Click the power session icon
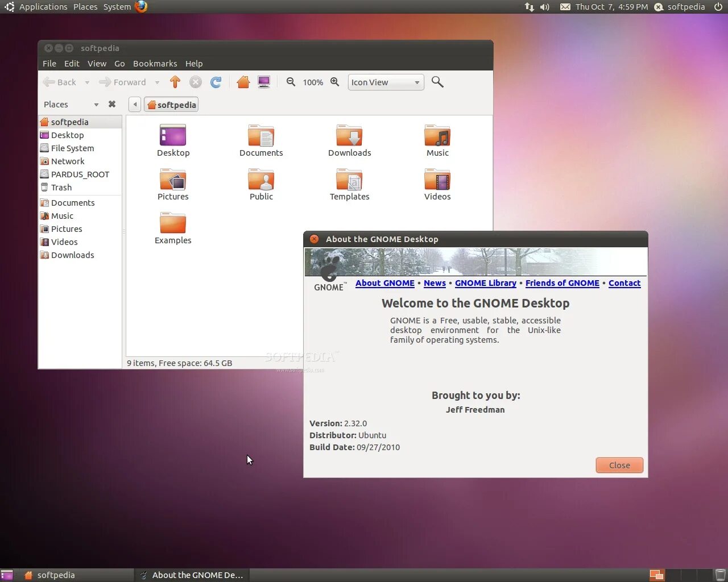The width and height of the screenshot is (728, 582). [x=718, y=7]
